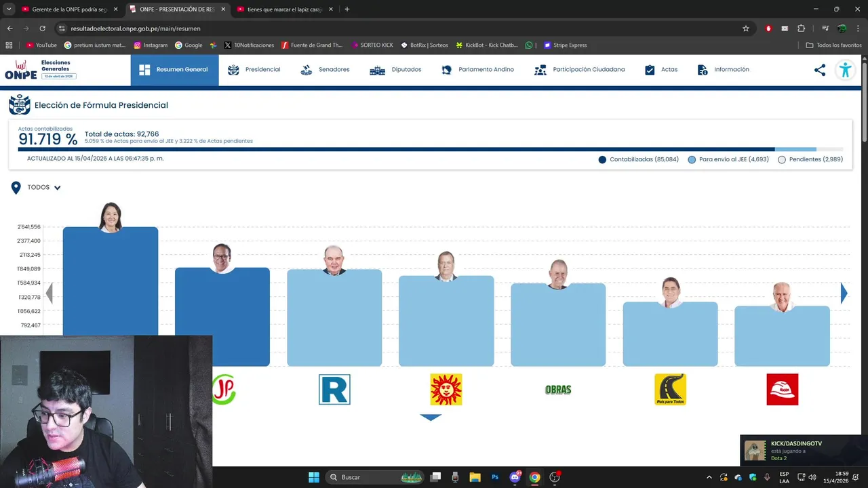Image resolution: width=868 pixels, height=488 pixels.
Task: Click the Para envío al JEE legend dot
Action: 692,160
